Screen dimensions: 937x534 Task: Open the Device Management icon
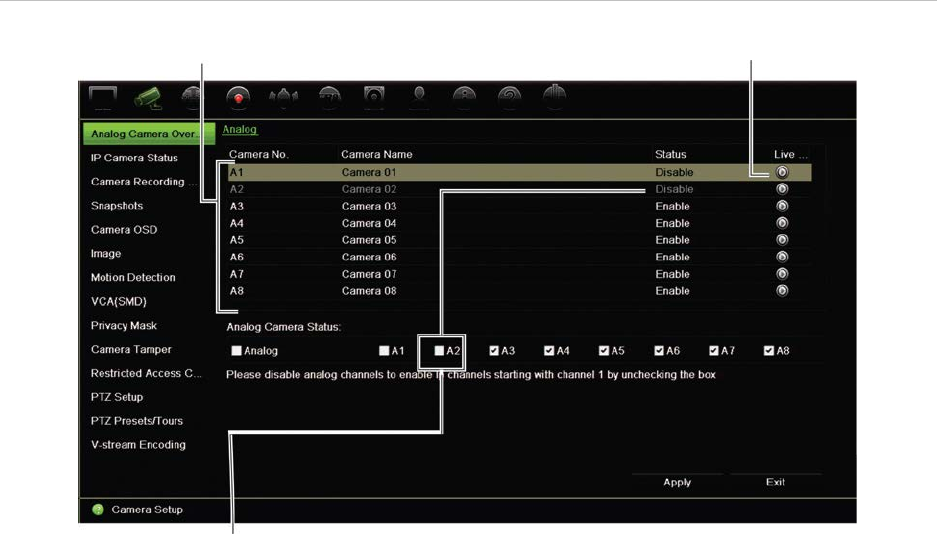[329, 98]
